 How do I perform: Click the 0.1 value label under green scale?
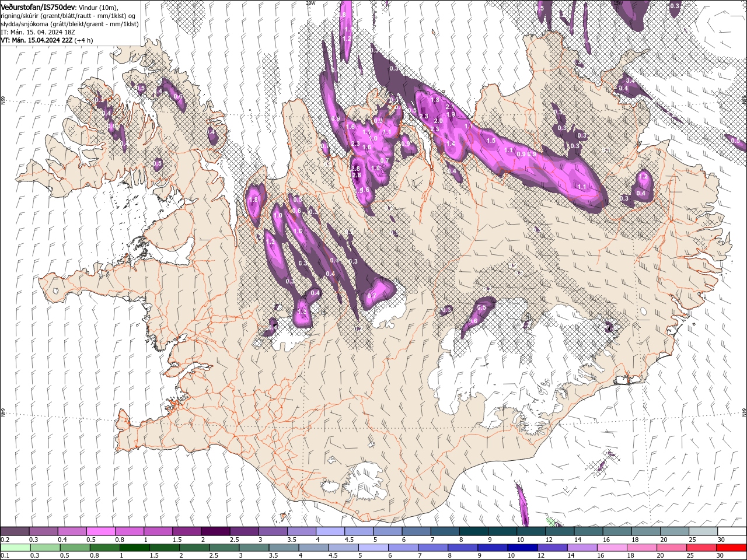5,556
